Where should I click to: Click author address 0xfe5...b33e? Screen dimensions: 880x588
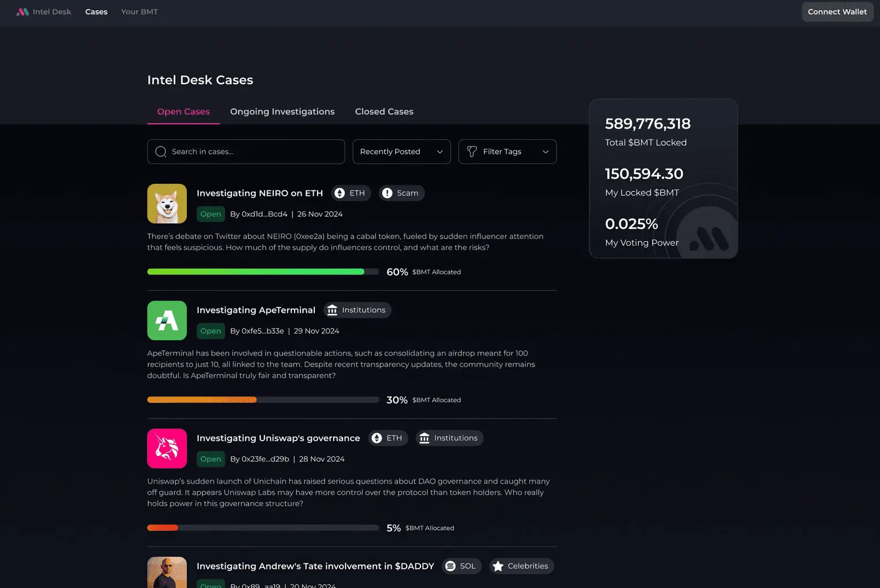[262, 331]
